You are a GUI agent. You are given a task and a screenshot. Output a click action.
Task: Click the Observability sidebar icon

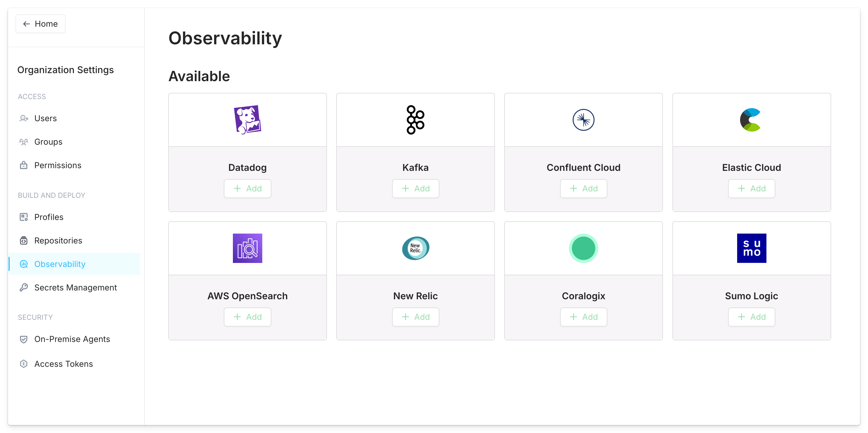[x=24, y=264]
